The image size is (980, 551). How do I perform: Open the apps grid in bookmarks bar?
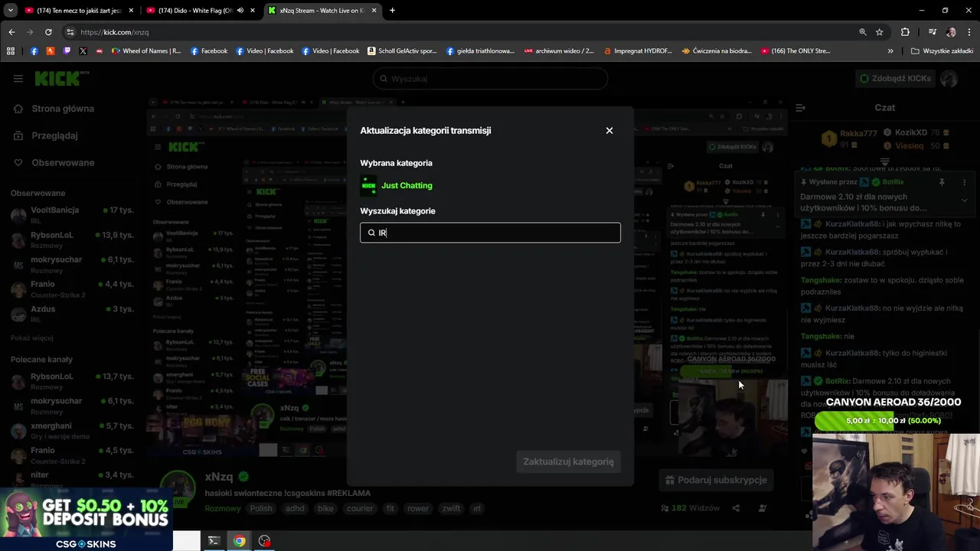pyautogui.click(x=11, y=51)
